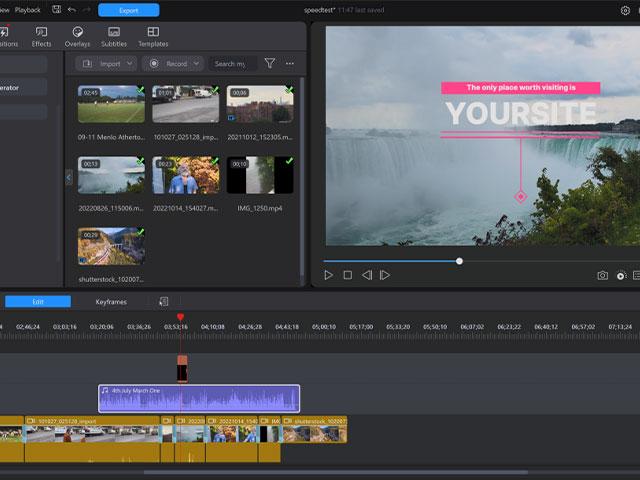Click the Edit button above timeline
This screenshot has height=480, width=640.
38,302
